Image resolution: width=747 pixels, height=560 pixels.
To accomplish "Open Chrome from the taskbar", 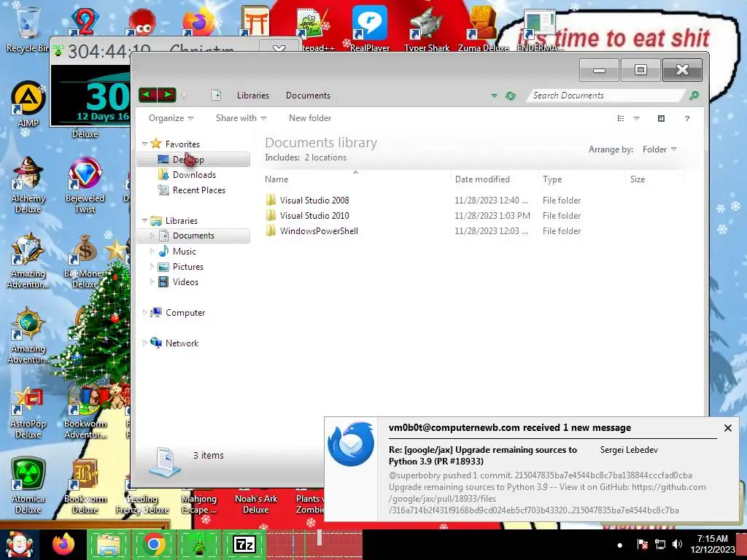I will [x=153, y=544].
